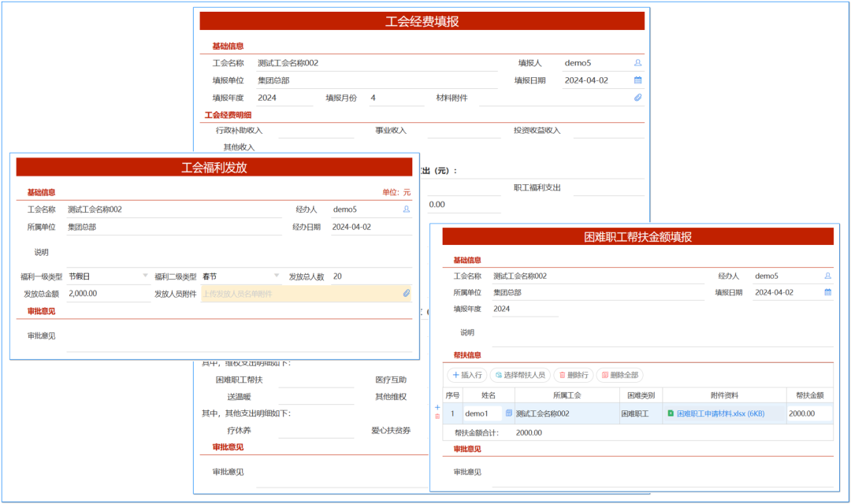Click the field showing 0.00 in 工会经费填报
This screenshot has width=851, height=504.
pyautogui.click(x=464, y=205)
